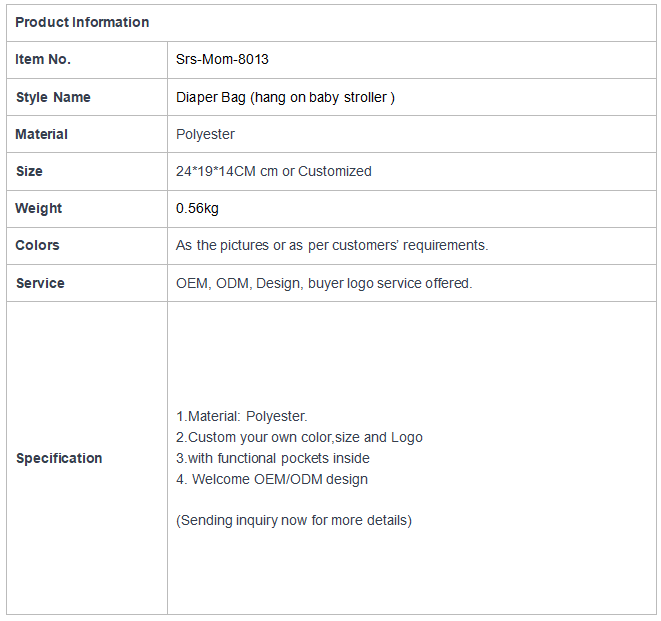The width and height of the screenshot is (661, 621).
Task: Select the Material label cell
Action: tap(87, 134)
